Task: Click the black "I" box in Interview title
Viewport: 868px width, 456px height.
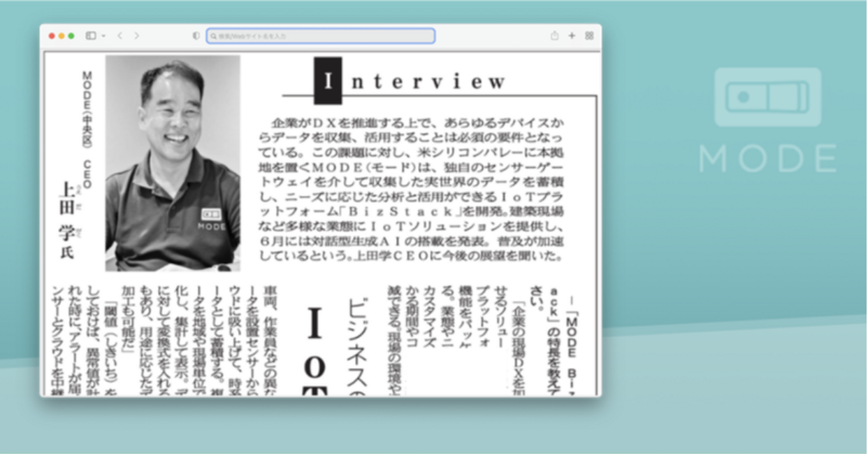Action: point(328,81)
